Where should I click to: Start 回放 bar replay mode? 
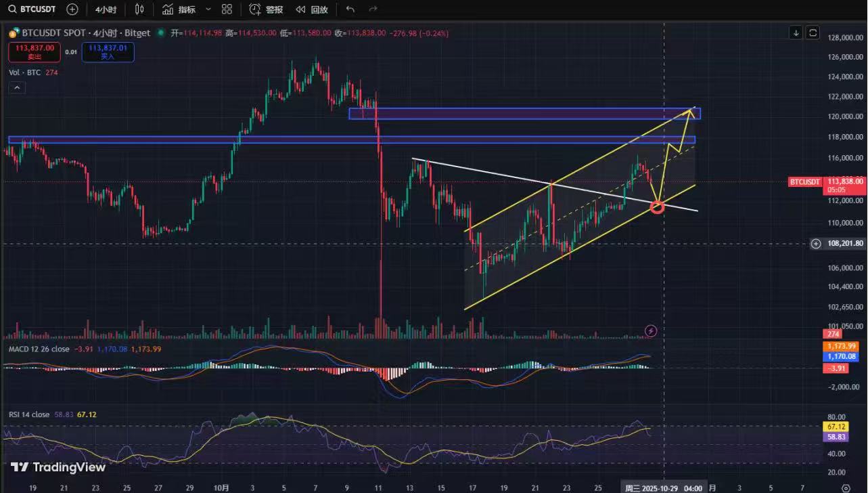(312, 9)
